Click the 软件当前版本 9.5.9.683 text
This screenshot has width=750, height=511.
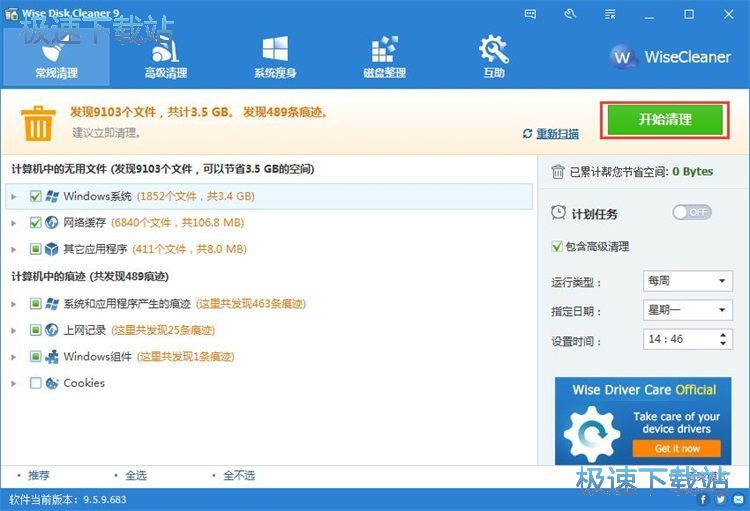click(67, 500)
